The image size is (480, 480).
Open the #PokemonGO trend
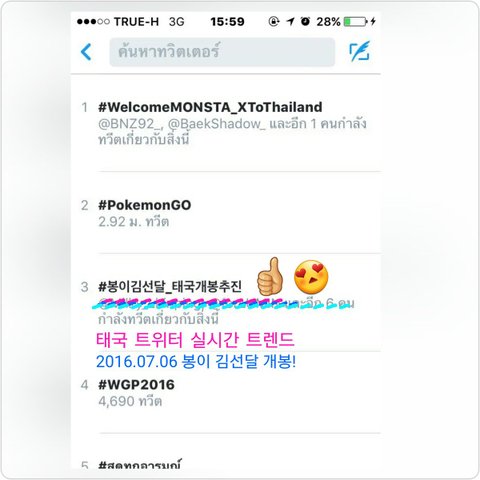[x=144, y=205]
